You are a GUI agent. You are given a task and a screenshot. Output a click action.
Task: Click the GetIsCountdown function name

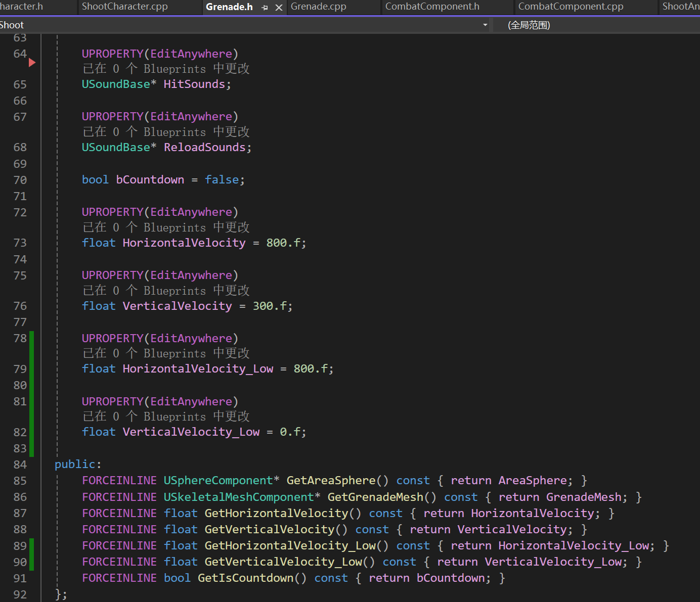(245, 578)
